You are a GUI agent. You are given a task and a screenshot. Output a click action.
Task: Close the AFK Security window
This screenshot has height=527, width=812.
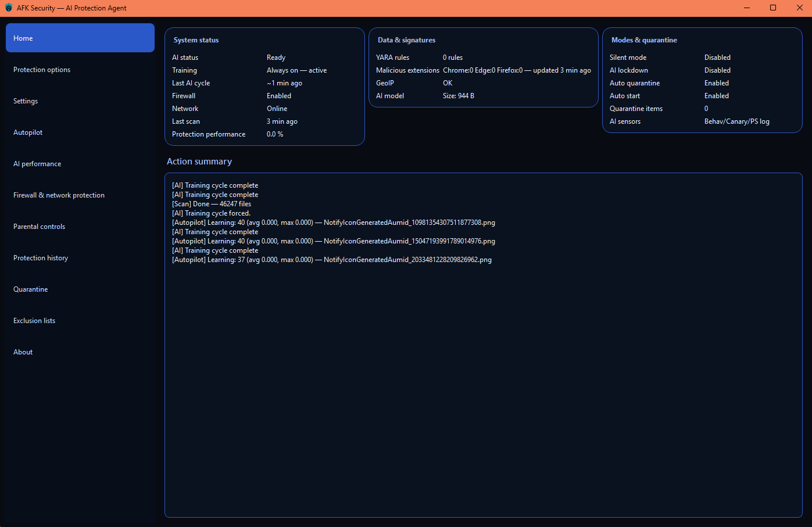pos(799,8)
